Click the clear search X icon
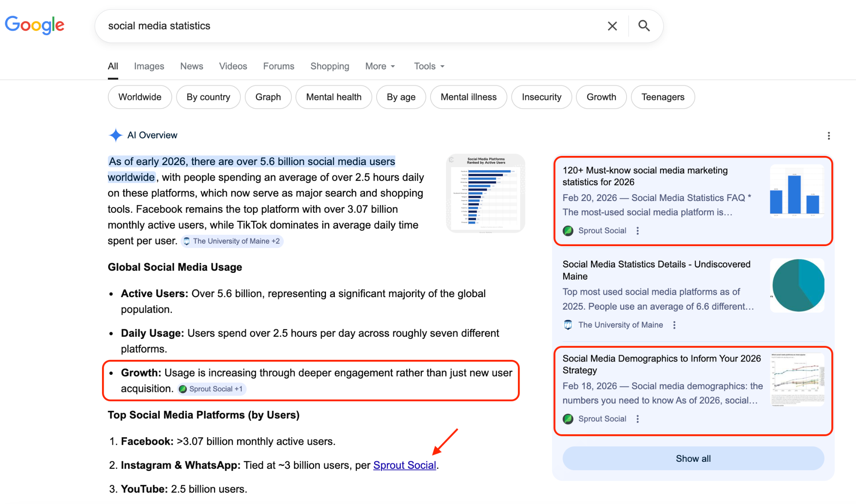Screen dimensions: 856x504 coord(612,26)
